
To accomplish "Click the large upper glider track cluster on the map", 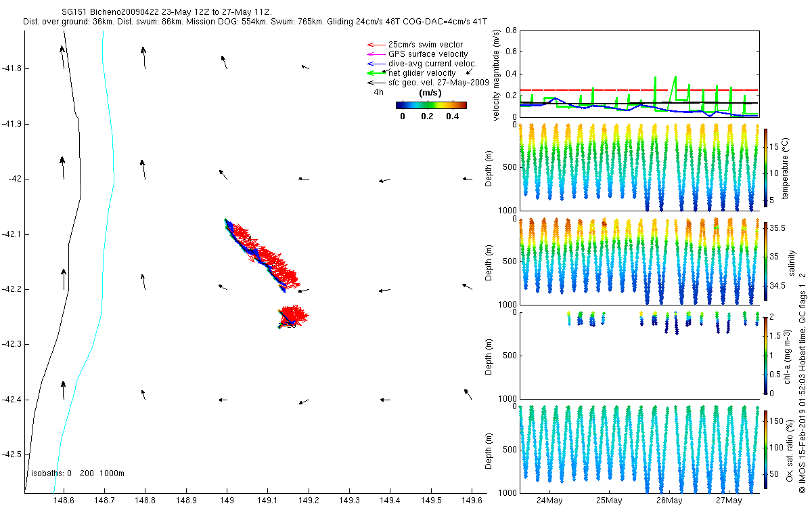I will 263,256.
